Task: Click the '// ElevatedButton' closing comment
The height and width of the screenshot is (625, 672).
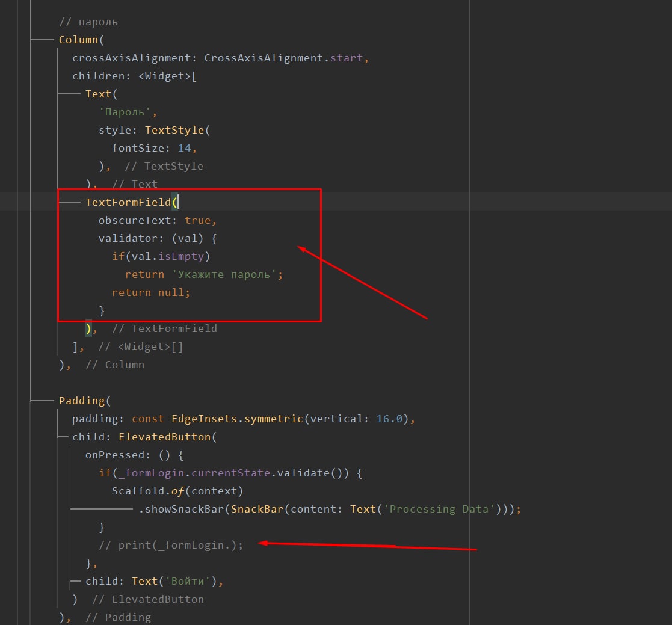Action: point(148,599)
